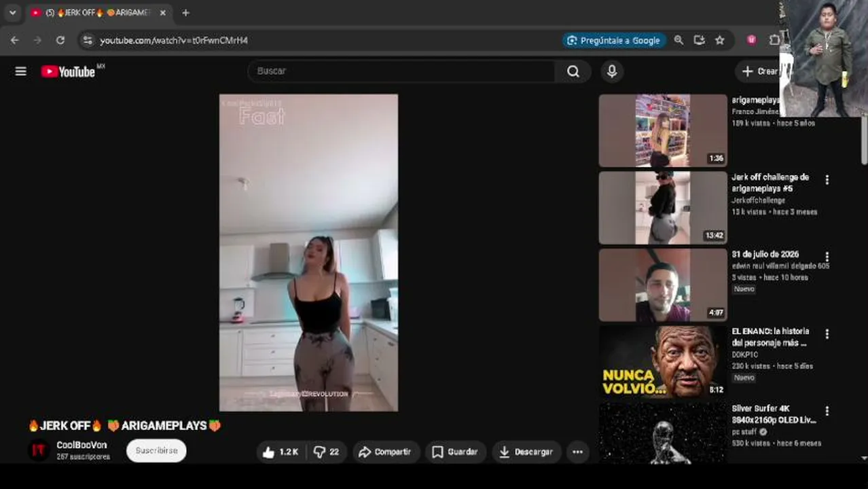Submit search with magnifier button
The height and width of the screenshot is (489, 868).
coord(573,71)
